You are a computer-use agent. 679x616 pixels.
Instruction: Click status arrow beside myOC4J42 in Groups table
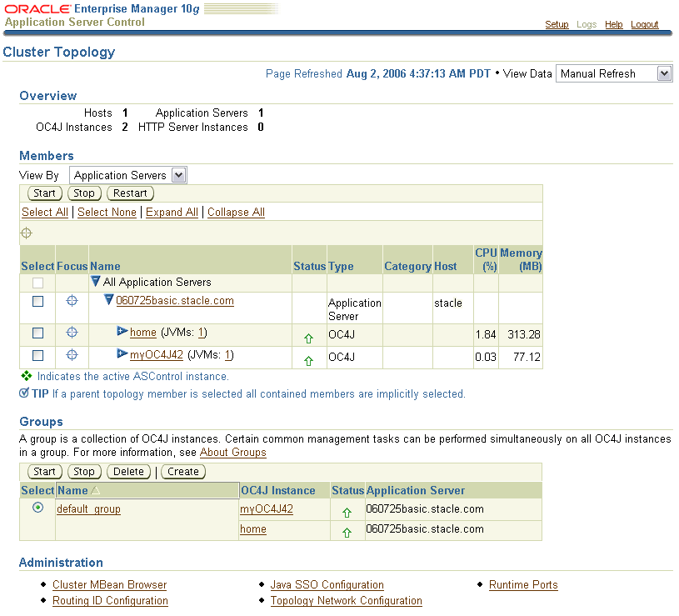(x=347, y=513)
